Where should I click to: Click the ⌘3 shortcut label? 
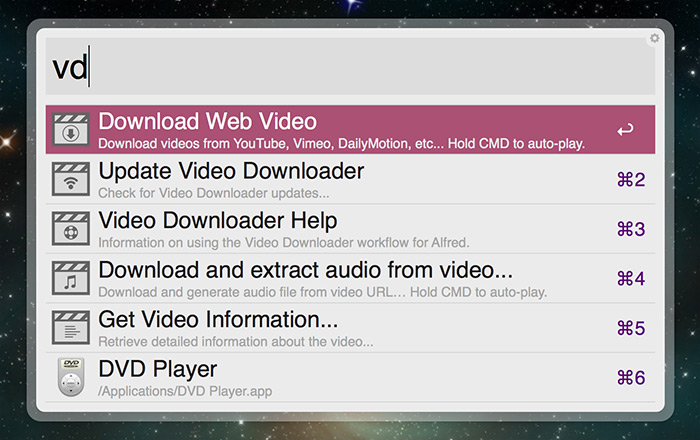(x=630, y=229)
